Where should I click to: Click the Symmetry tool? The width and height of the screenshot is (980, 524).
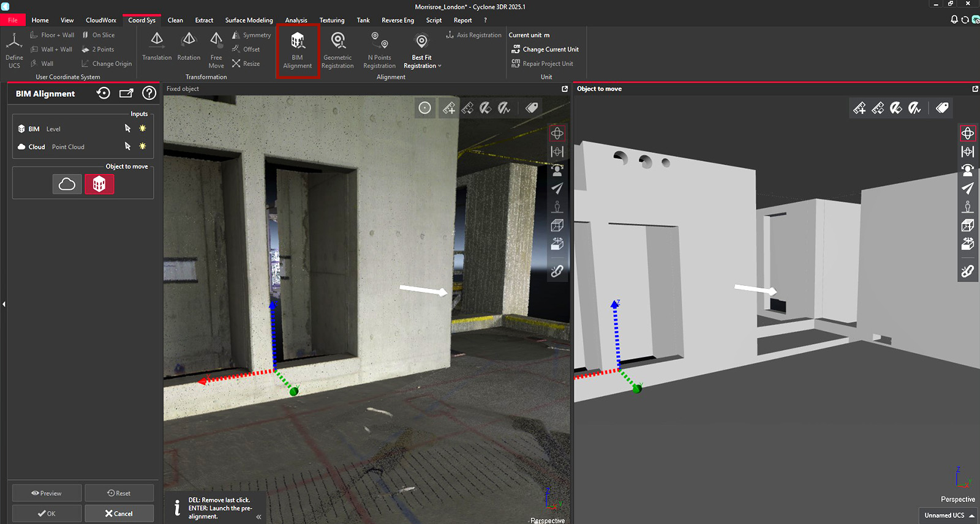click(x=251, y=35)
